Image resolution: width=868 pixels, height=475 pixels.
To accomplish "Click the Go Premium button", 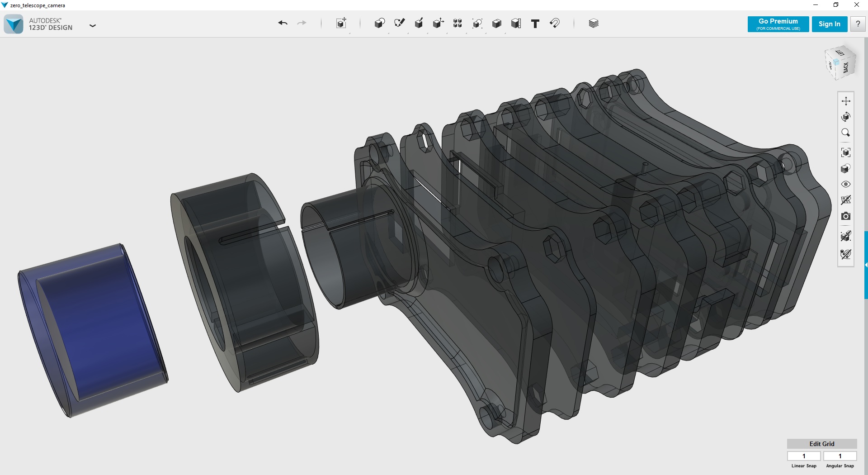I will (x=778, y=24).
